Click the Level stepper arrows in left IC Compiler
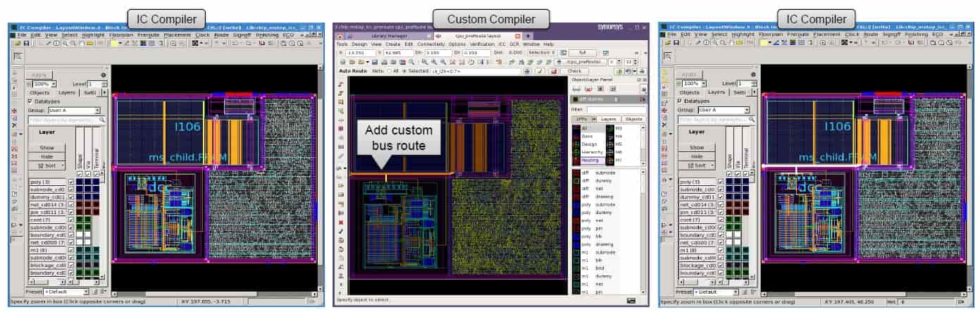980x312 pixels. (x=104, y=84)
